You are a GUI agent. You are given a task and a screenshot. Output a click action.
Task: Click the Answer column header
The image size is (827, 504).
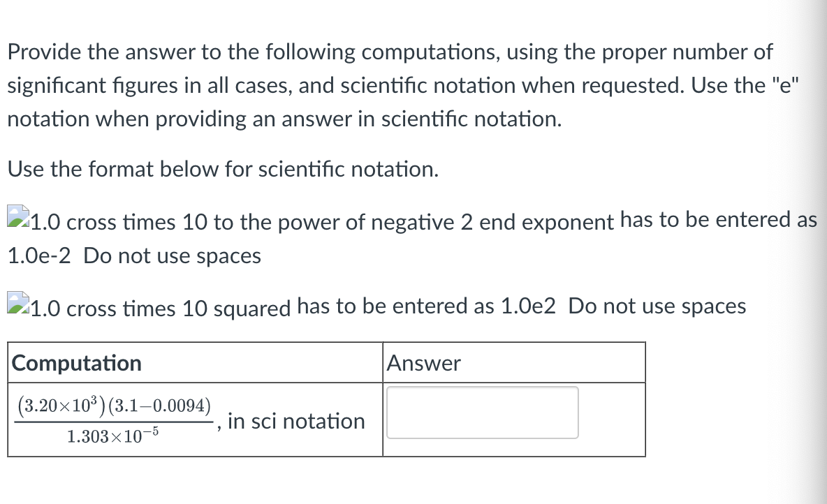(x=423, y=363)
